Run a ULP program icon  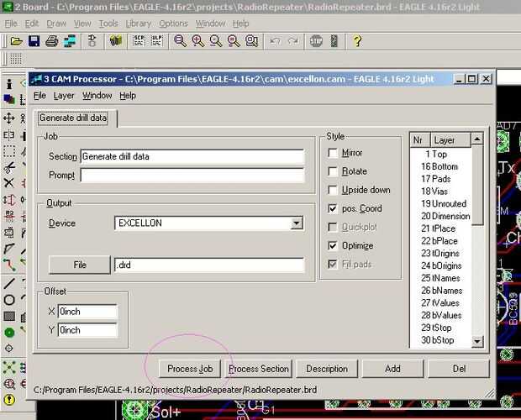156,41
